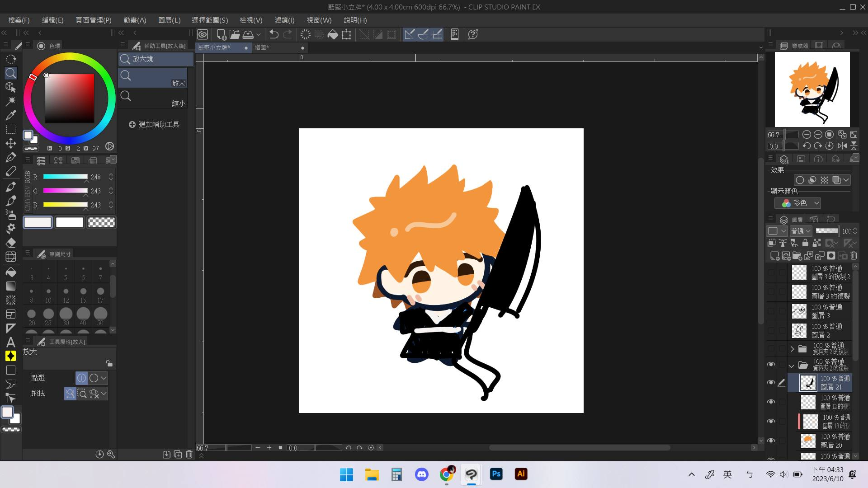Hide layer 圖層 20 via eye icon

click(771, 441)
